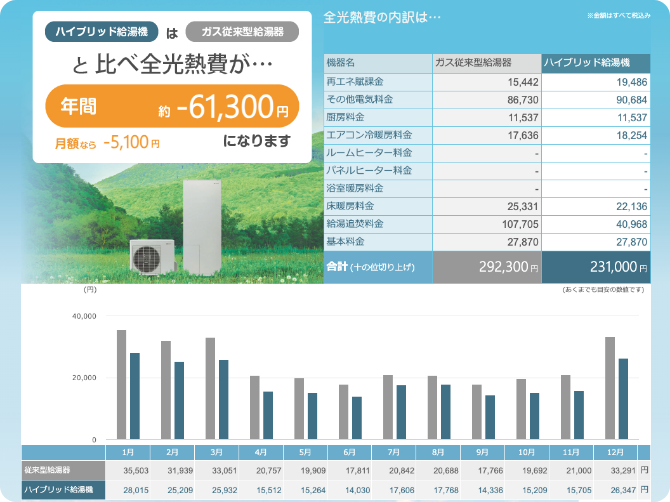
Task: Click the orange 年間 -61,300円 banner
Action: [x=172, y=106]
